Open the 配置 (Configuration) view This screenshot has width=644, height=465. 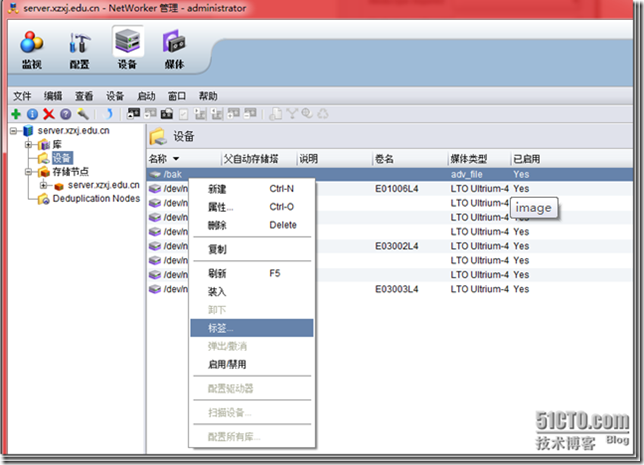(79, 49)
